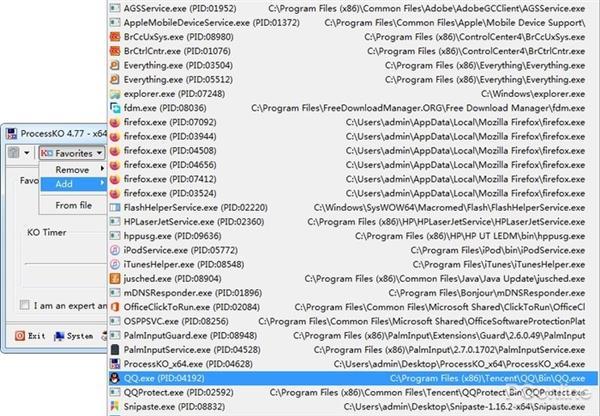Viewport: 600px width, 416px height.
Task: Select HPLaserJetService.exe (PID:02360) entry
Action: 353,222
